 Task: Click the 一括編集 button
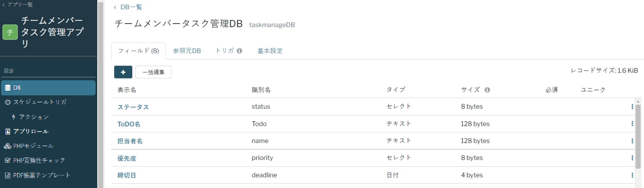tap(153, 72)
